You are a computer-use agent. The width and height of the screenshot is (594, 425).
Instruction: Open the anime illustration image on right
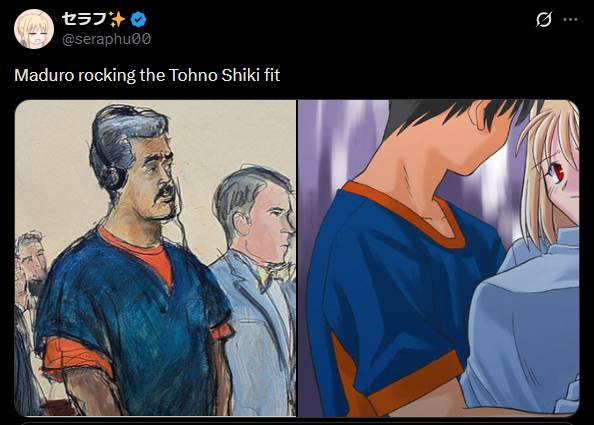coord(439,258)
